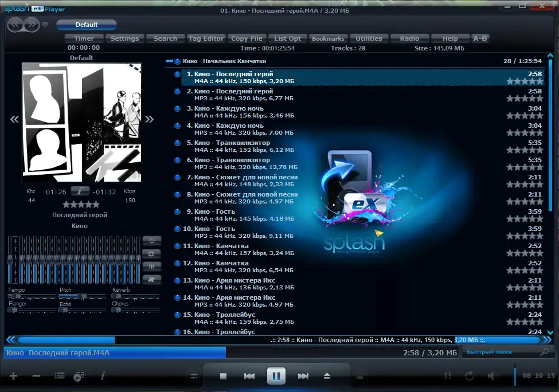Click the speaker volume icon
Screen dimensions: 559x392
[494, 375]
